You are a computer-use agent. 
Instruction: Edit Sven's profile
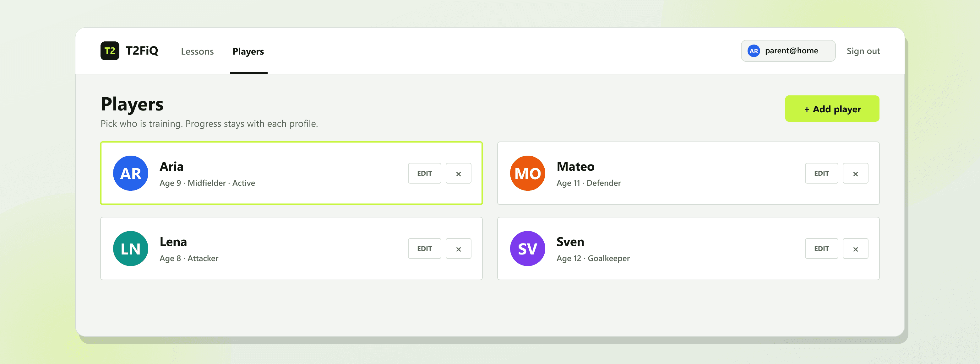coord(821,249)
